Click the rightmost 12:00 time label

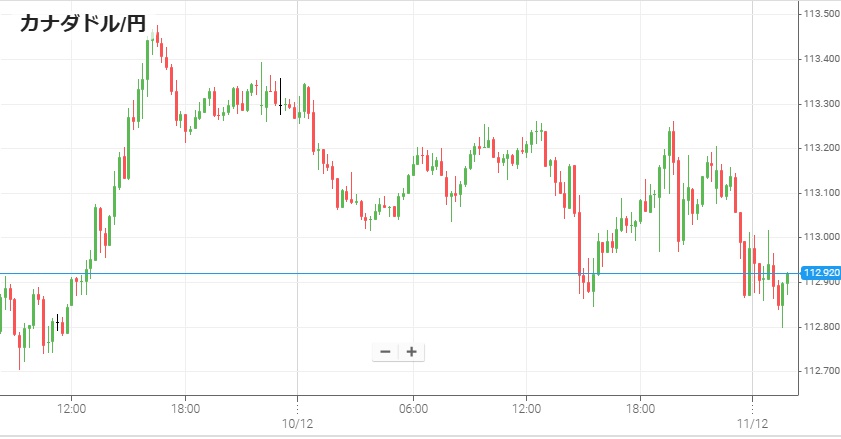(x=527, y=409)
